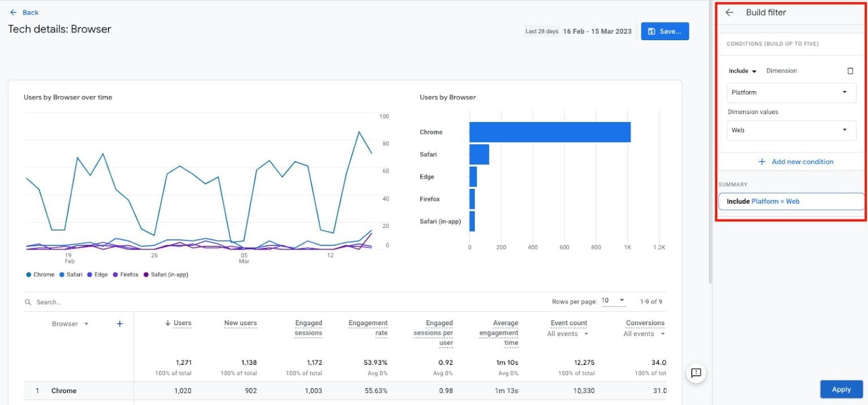Click the back arrow next to the Back label
The width and height of the screenshot is (868, 405).
click(14, 12)
